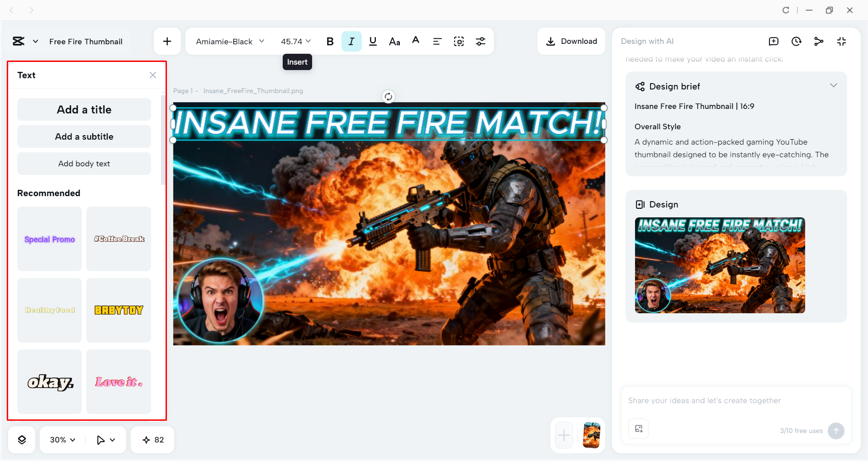
Task: Open the 30% zoom dropdown
Action: click(62, 440)
